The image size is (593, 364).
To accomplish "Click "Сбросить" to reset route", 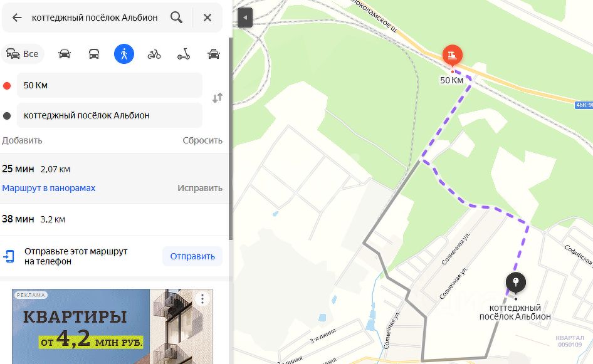I will click(x=202, y=140).
